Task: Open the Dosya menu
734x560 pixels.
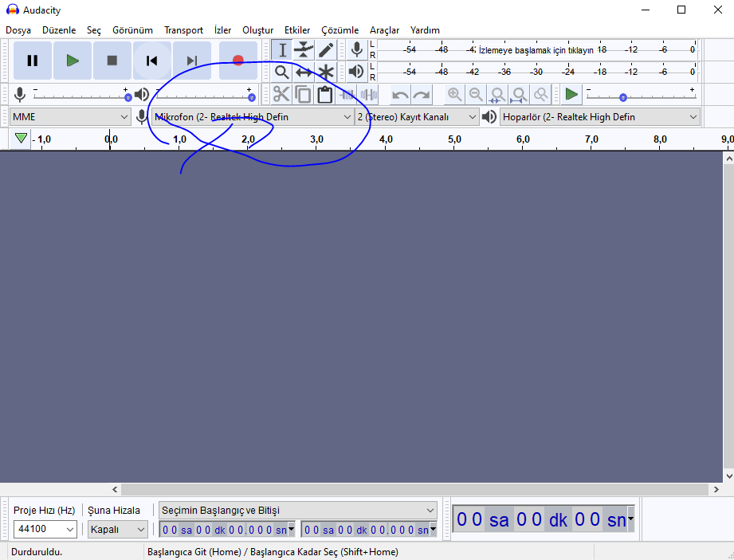Action: (18, 30)
